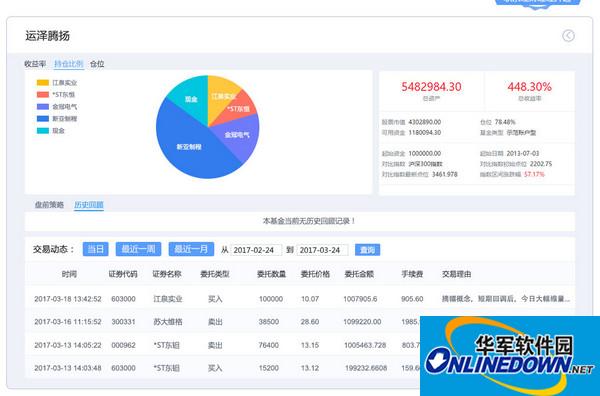Click 江泉实业 in the transaction table
This screenshot has height=396, width=600.
point(168,299)
